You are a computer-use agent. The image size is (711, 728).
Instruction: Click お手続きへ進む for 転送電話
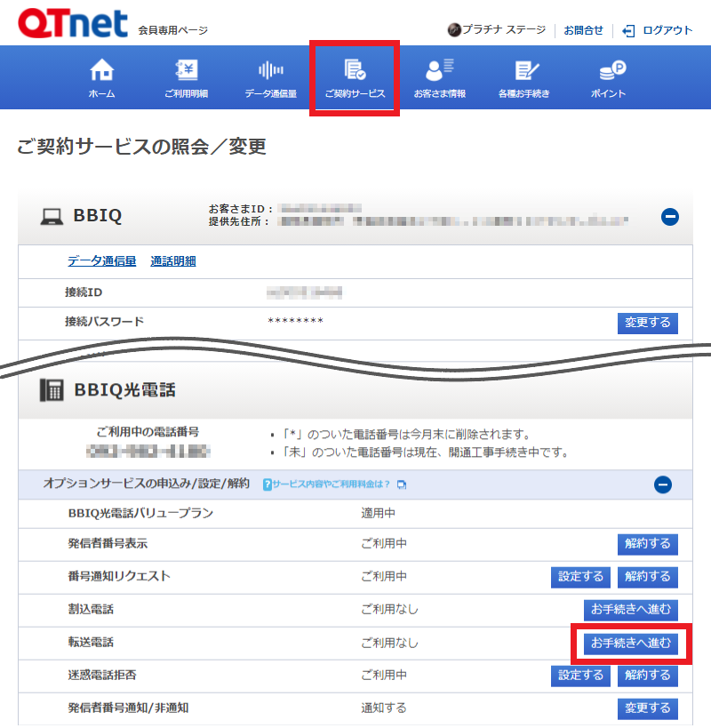point(631,644)
